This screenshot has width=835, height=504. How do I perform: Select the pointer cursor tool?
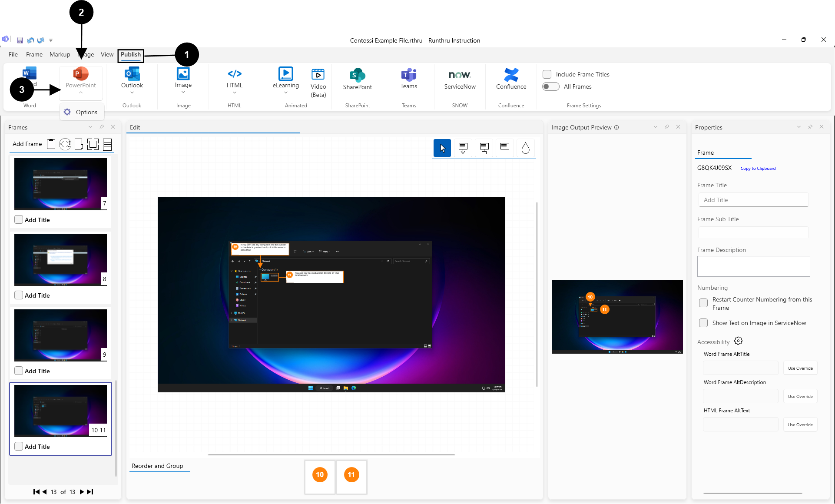(442, 148)
